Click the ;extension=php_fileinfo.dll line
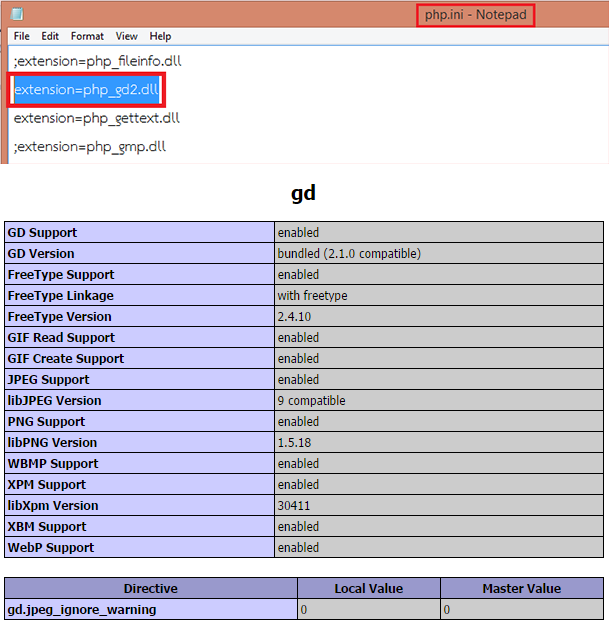 click(x=98, y=61)
